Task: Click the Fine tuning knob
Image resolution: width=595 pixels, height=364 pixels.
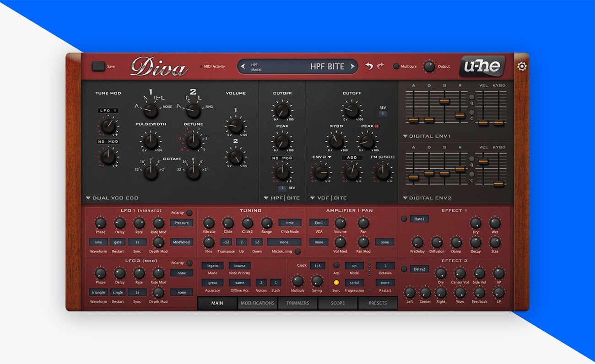Action: pyautogui.click(x=208, y=242)
